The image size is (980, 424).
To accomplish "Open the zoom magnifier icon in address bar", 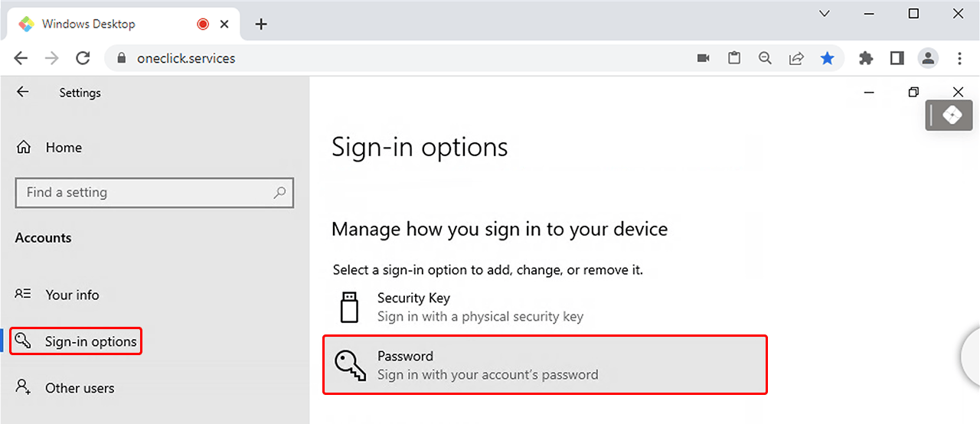I will [x=764, y=58].
